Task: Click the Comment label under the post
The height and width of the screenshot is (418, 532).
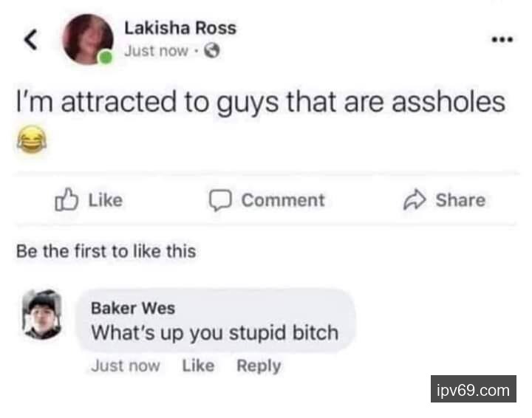Action: (x=283, y=200)
